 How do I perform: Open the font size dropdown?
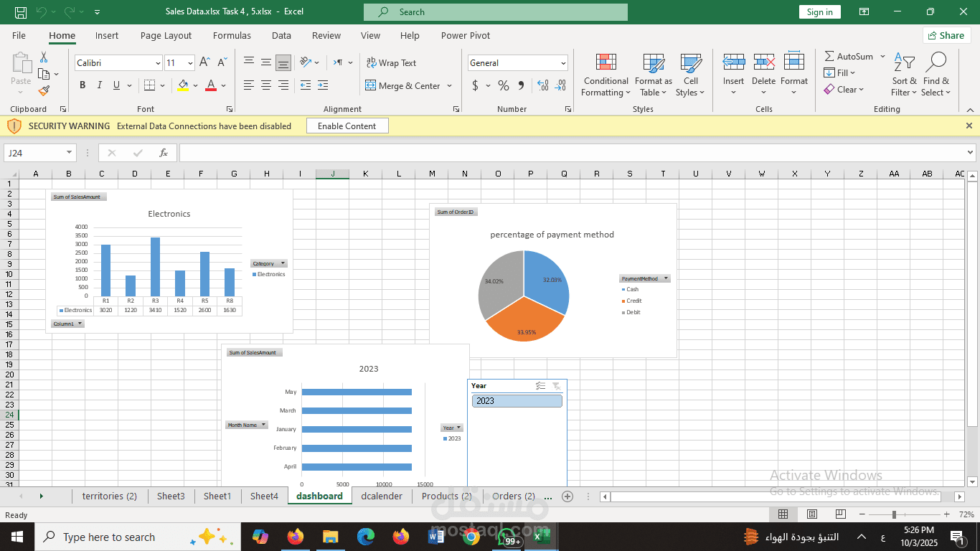(189, 63)
